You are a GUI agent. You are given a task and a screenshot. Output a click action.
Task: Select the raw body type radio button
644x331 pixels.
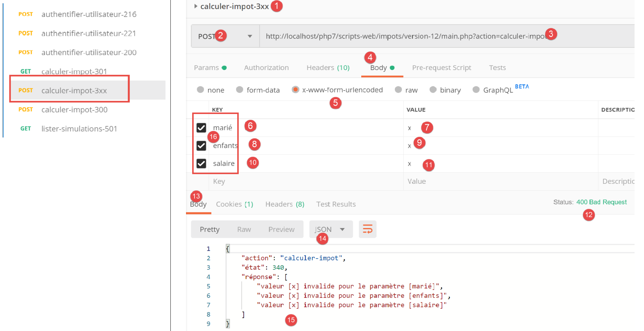point(398,90)
